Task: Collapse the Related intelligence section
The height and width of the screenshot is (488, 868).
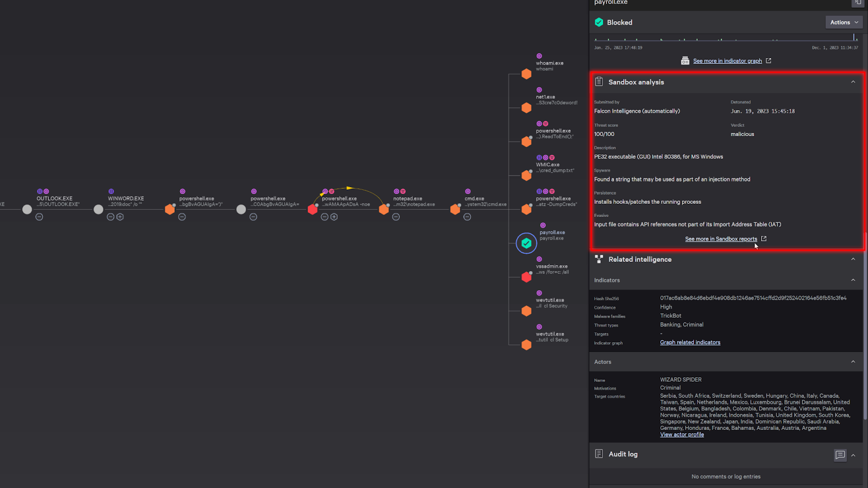Action: coord(853,259)
